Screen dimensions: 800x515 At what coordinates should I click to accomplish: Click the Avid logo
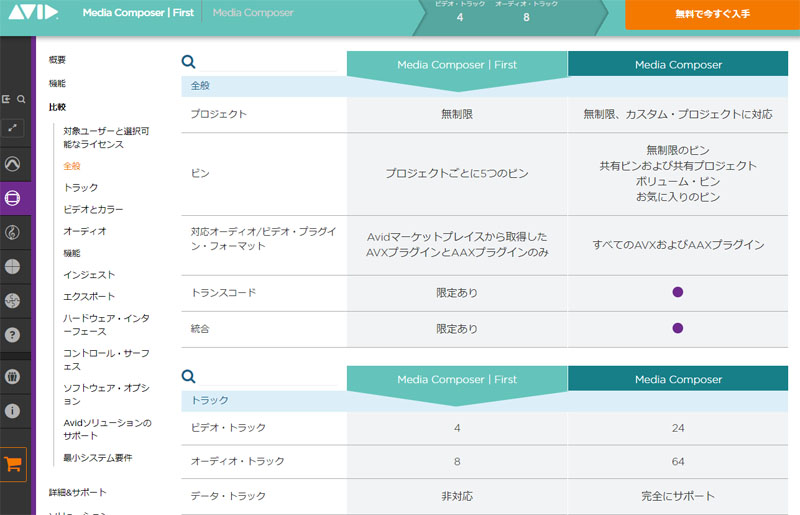point(34,12)
